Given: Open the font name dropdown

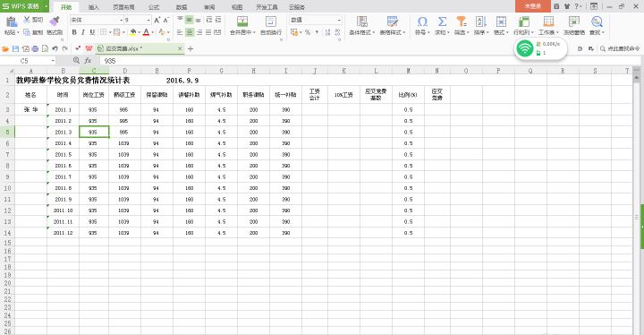Looking at the screenshot, I should point(121,21).
